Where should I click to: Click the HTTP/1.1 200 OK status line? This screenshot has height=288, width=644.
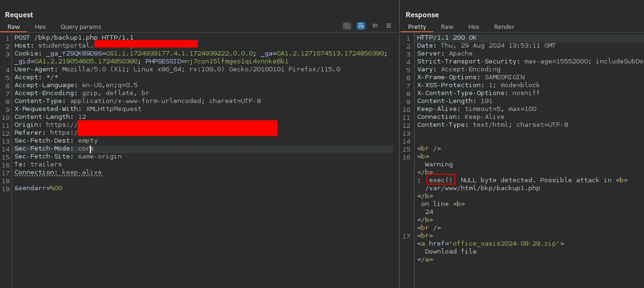447,37
